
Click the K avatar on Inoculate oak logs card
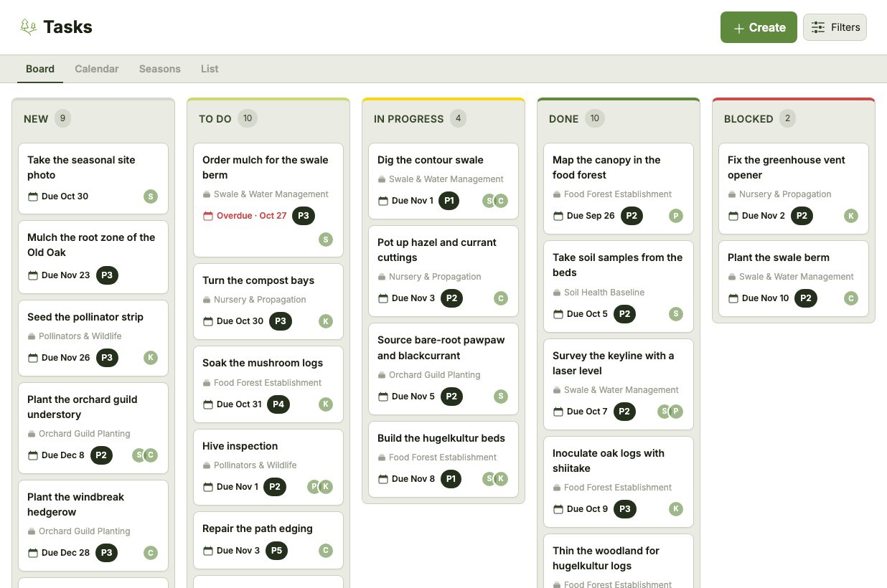[x=676, y=509]
